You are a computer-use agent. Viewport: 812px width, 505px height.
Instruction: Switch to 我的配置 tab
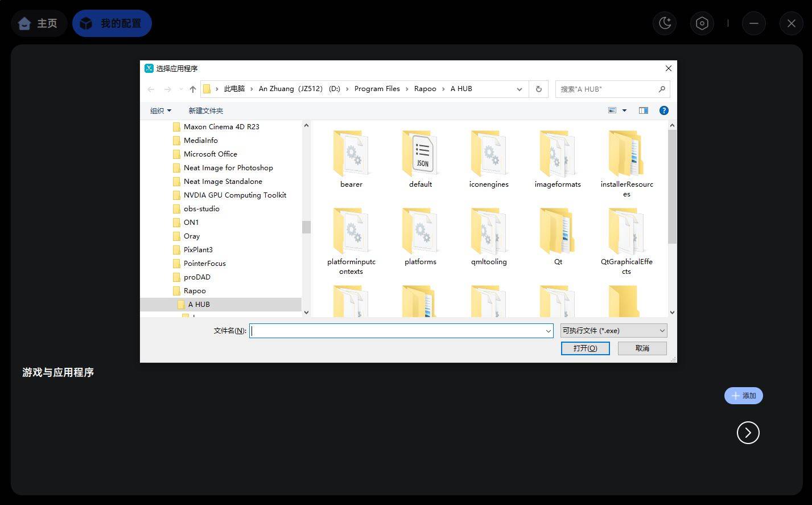coord(112,23)
